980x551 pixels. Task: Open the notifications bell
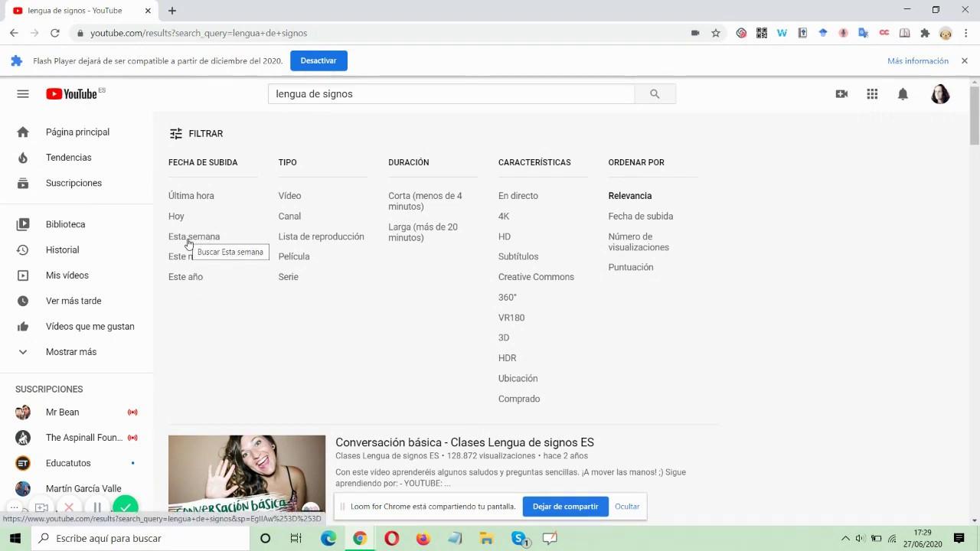pyautogui.click(x=903, y=93)
